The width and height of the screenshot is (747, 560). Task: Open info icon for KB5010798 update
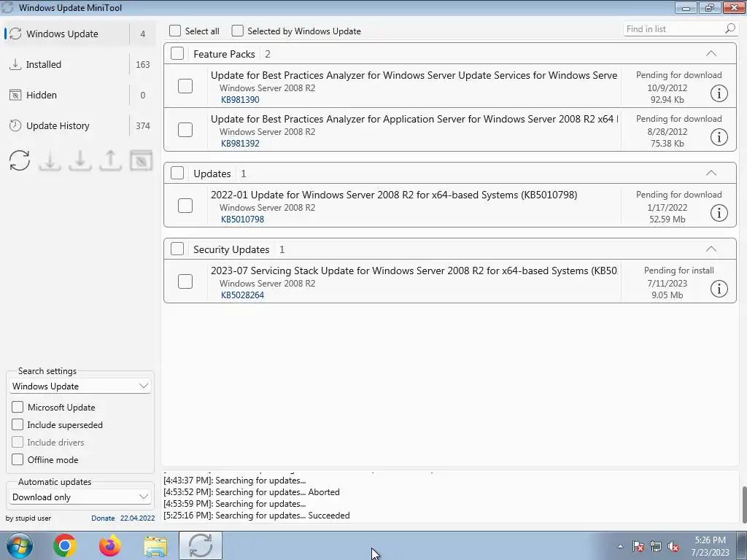719,213
